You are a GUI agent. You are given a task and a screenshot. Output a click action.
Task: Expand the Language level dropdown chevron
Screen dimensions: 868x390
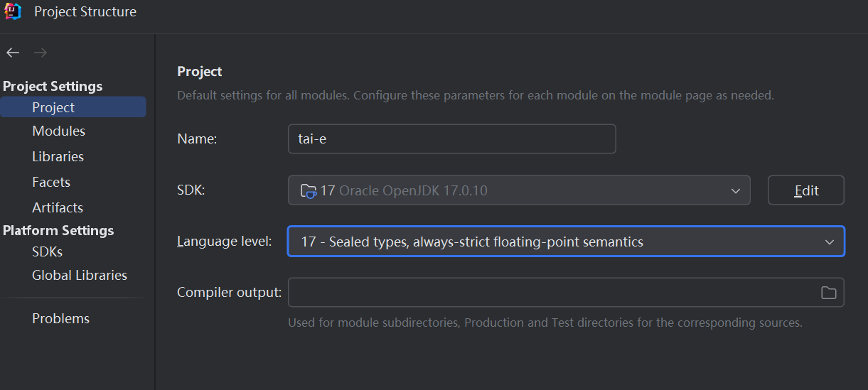tap(829, 242)
